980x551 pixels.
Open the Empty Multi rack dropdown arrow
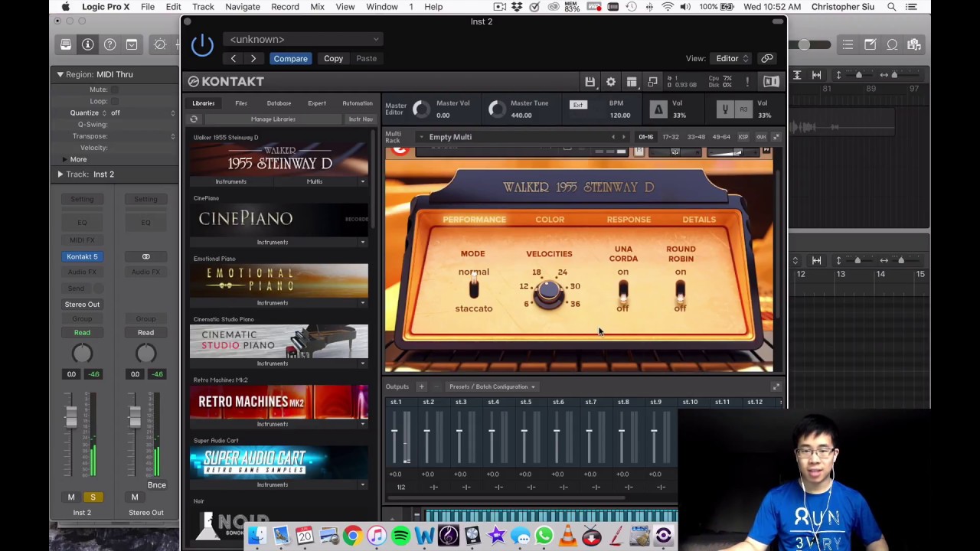tap(421, 137)
